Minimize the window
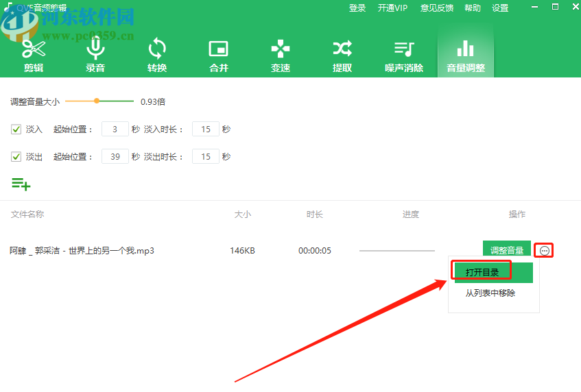This screenshot has height=392, width=581. point(534,7)
